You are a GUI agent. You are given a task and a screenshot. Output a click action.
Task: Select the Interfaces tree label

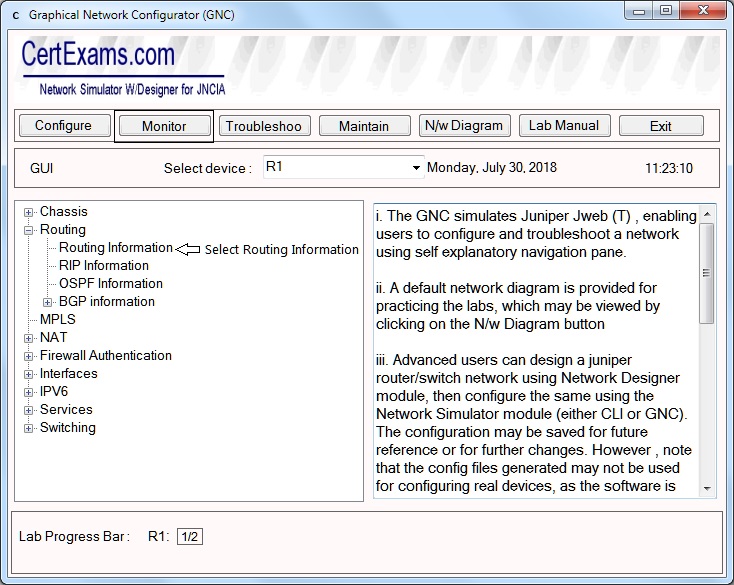(x=69, y=373)
